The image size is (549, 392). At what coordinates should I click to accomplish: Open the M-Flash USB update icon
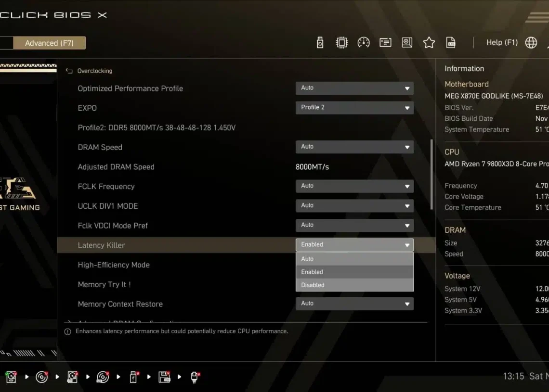point(320,43)
